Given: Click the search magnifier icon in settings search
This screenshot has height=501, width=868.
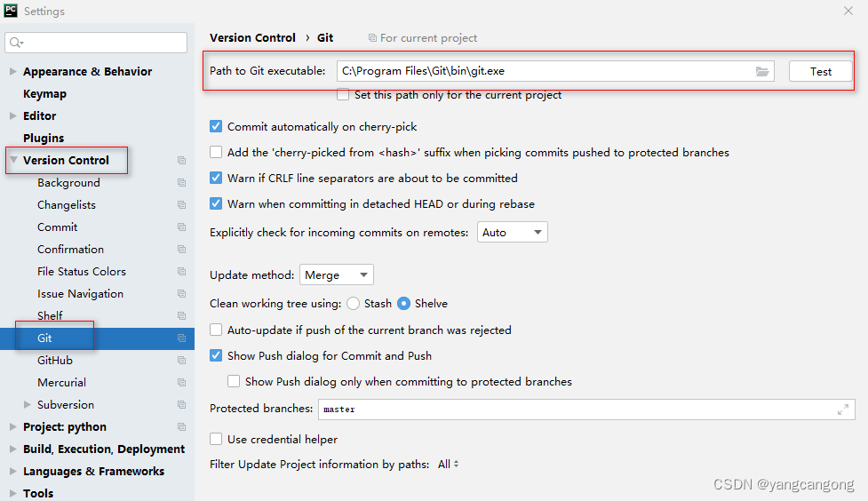Looking at the screenshot, I should click(15, 43).
